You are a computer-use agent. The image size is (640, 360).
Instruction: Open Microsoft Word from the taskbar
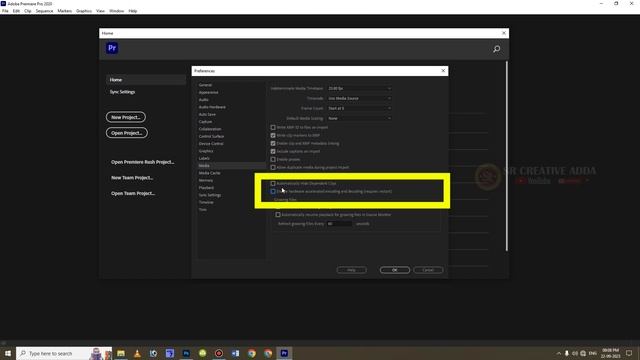click(x=236, y=353)
